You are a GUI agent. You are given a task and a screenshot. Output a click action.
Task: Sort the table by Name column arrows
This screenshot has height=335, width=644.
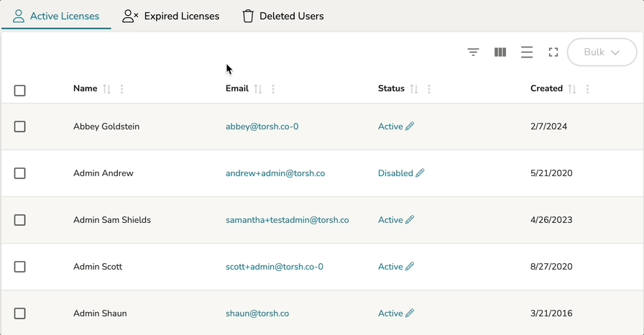[x=107, y=89]
